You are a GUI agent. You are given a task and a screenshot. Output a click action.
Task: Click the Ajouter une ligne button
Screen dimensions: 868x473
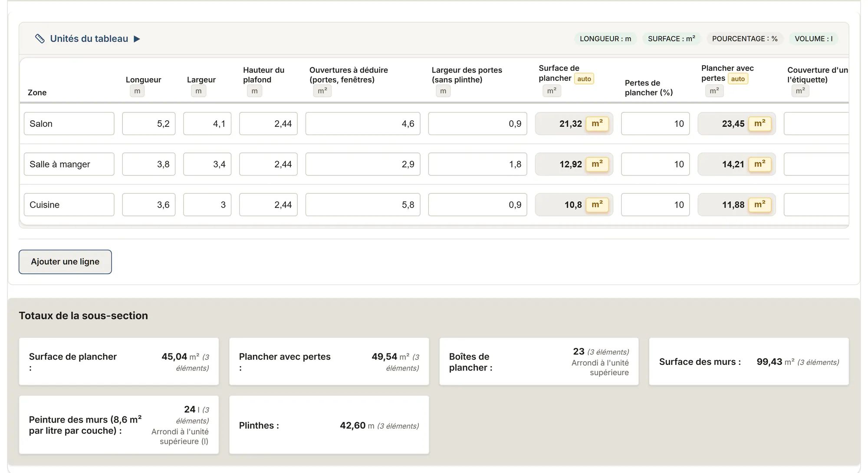click(65, 262)
